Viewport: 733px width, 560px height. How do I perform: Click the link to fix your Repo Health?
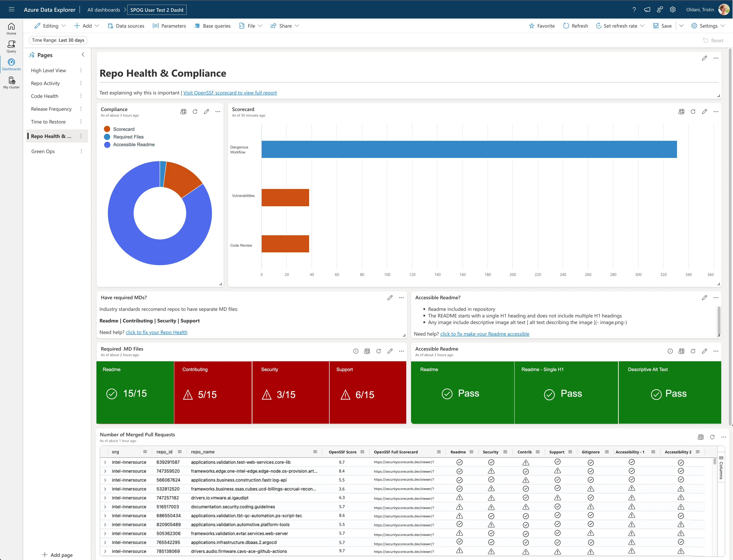tap(156, 332)
